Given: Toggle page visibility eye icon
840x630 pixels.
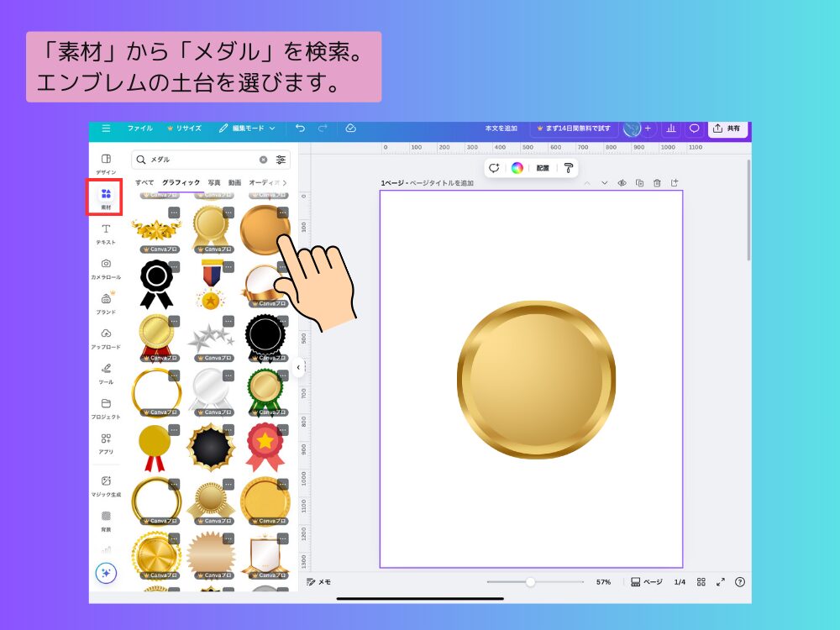Looking at the screenshot, I should tap(622, 183).
